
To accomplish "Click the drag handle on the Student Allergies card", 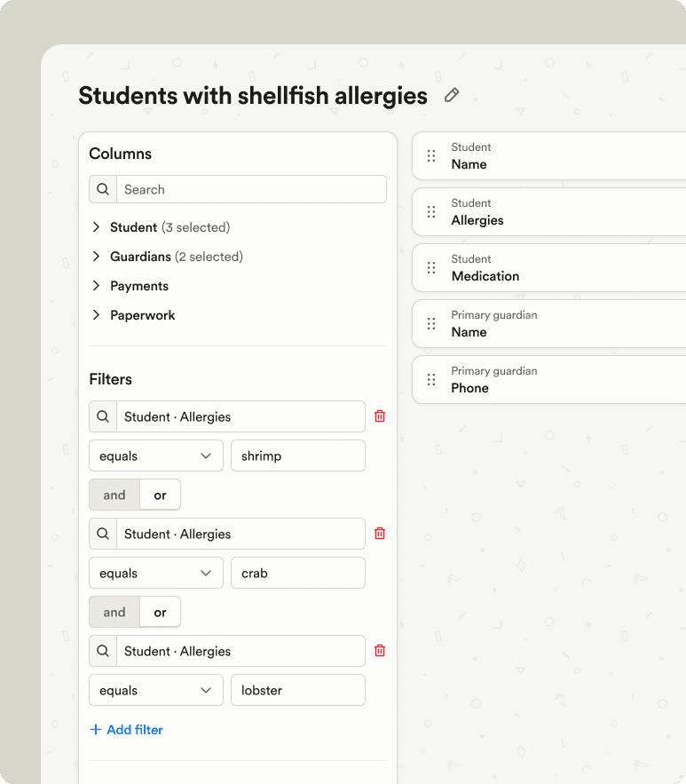I will tap(431, 212).
